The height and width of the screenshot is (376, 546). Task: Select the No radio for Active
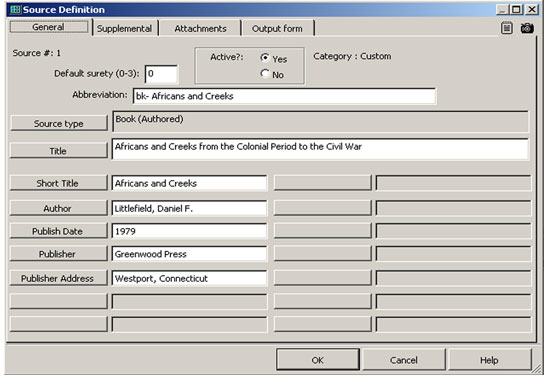click(x=265, y=73)
